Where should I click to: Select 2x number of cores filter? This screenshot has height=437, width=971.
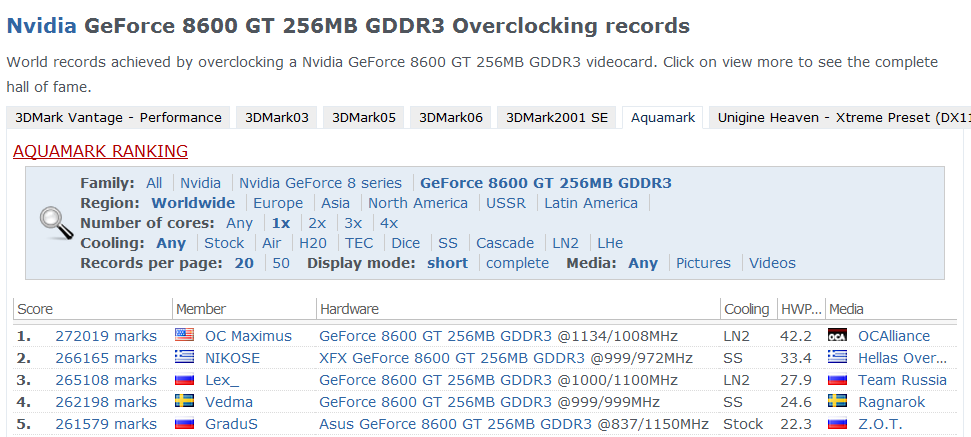click(x=317, y=223)
